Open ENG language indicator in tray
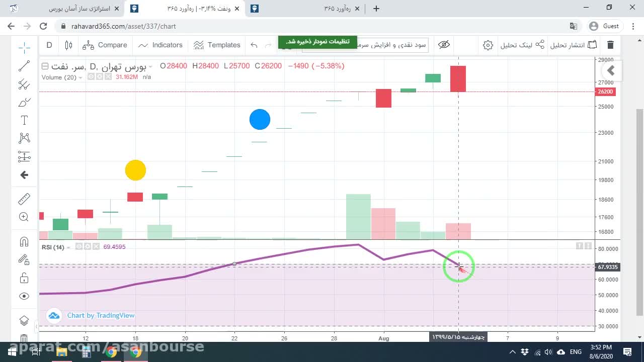 click(576, 352)
